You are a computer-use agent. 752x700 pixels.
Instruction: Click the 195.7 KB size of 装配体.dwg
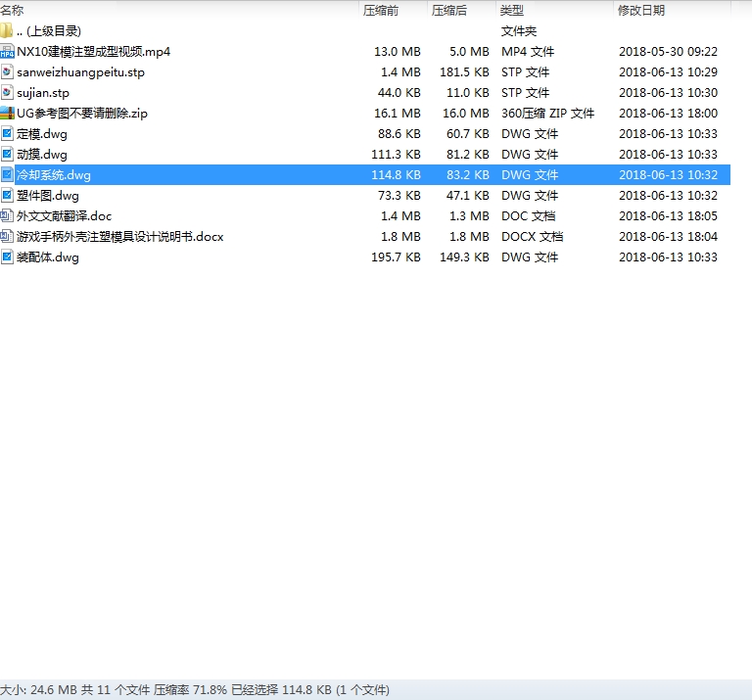click(396, 257)
